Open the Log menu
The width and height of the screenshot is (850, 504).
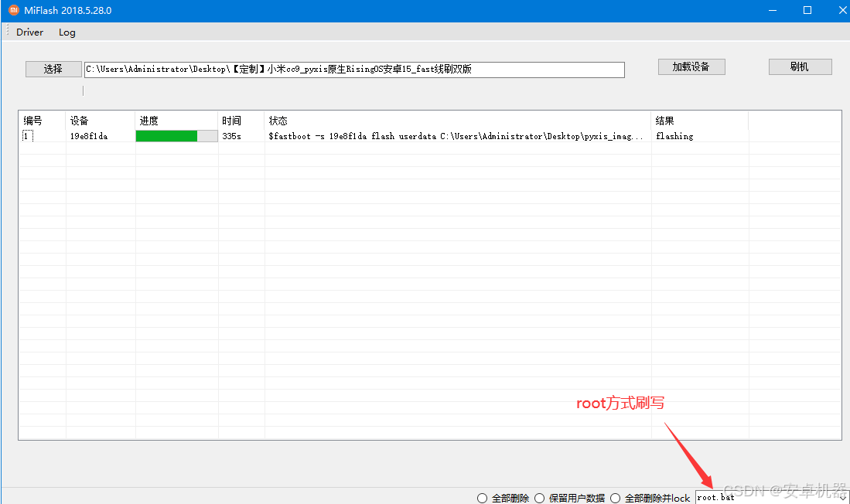click(x=67, y=32)
